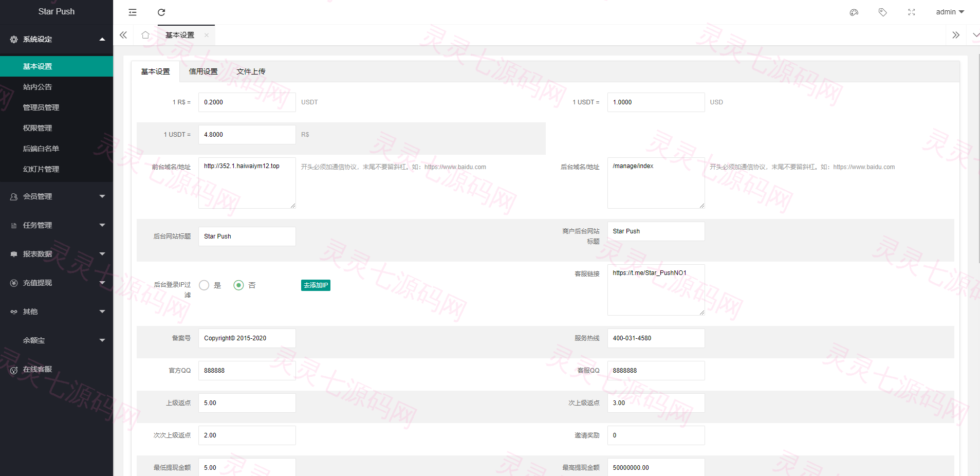980x476 pixels.
Task: Expand the 余额宝 menu arrow
Action: (x=102, y=340)
